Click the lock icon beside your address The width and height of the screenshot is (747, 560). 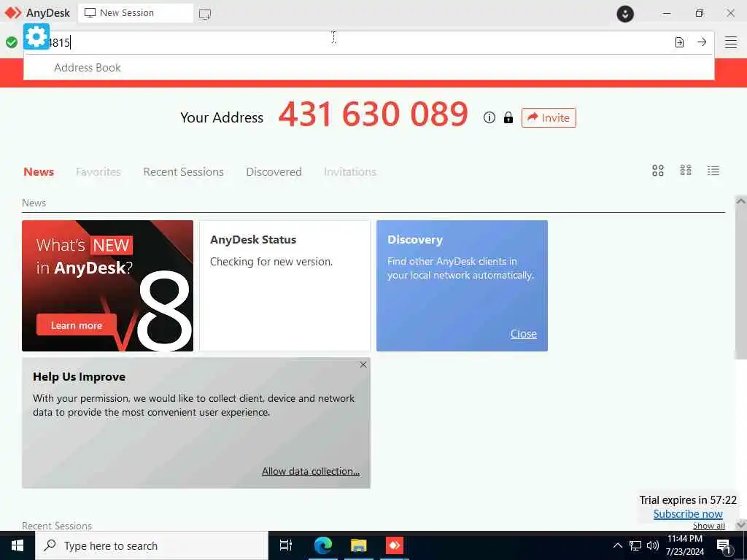pos(508,117)
